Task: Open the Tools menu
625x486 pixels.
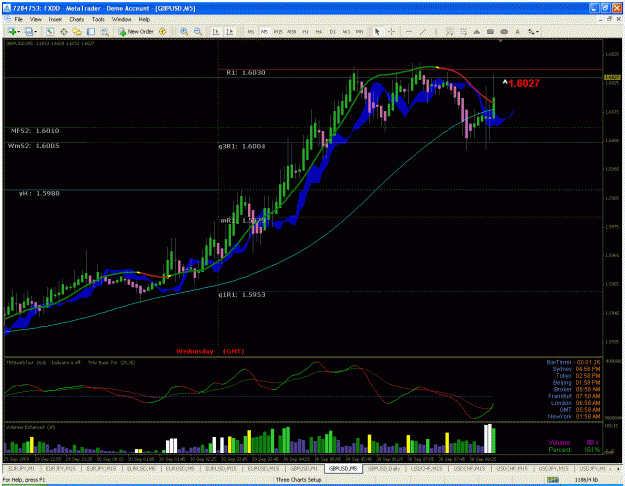Action: point(98,19)
